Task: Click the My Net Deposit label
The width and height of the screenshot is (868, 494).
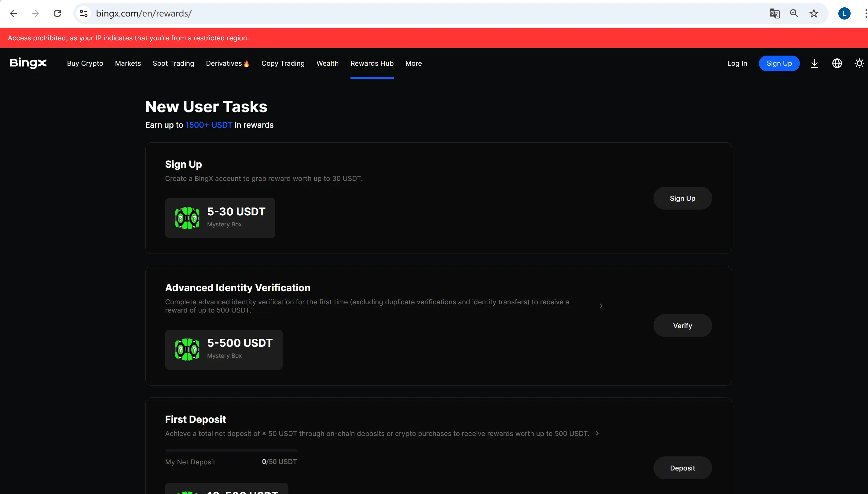Action: coord(190,462)
